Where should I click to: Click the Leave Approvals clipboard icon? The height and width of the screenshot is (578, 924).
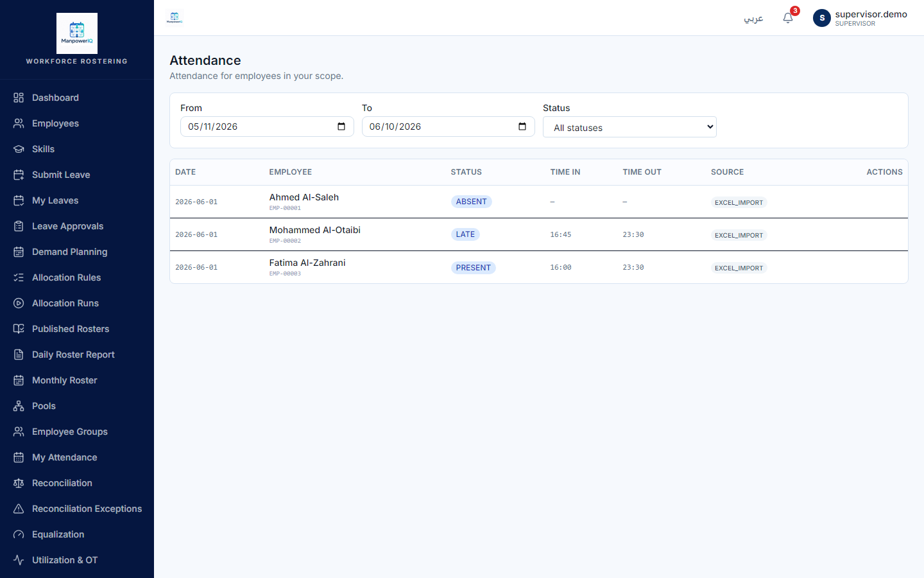(x=19, y=226)
